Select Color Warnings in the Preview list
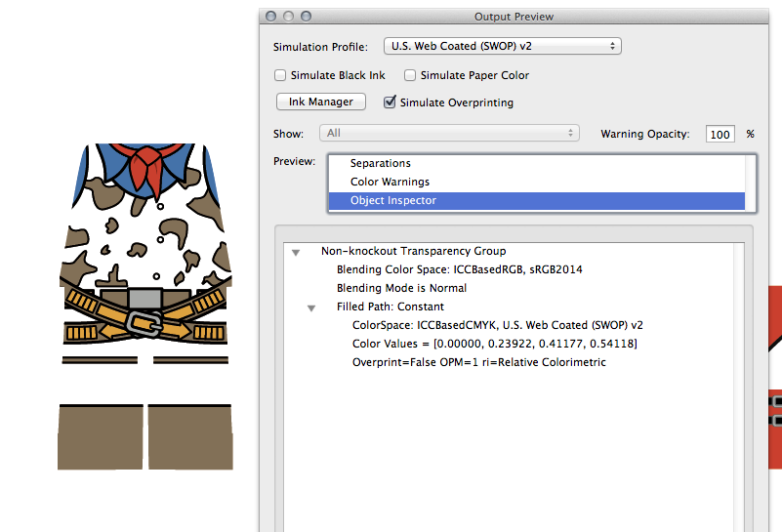 tap(390, 182)
